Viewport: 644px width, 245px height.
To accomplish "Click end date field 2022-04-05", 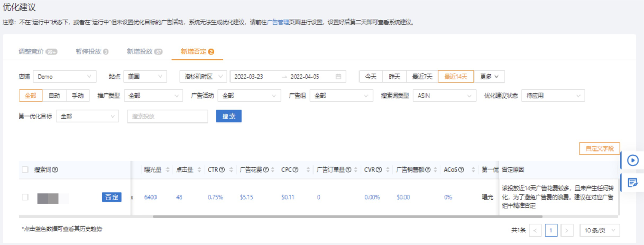I will [x=306, y=77].
